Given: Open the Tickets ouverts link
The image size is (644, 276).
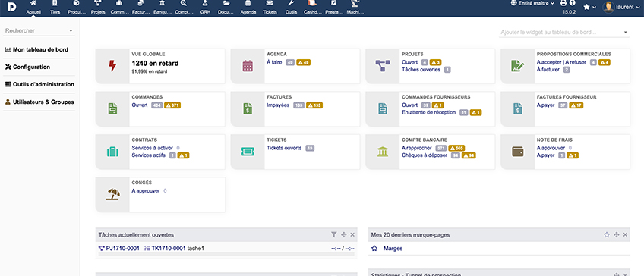Looking at the screenshot, I should (284, 148).
